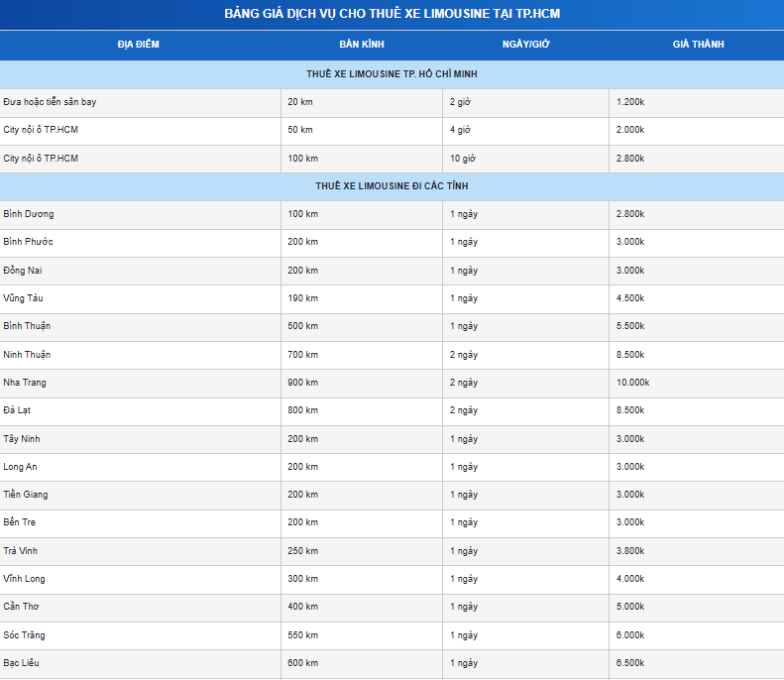Select the Bạc Liêu destination cell
The height and width of the screenshot is (680, 784).
[x=140, y=663]
